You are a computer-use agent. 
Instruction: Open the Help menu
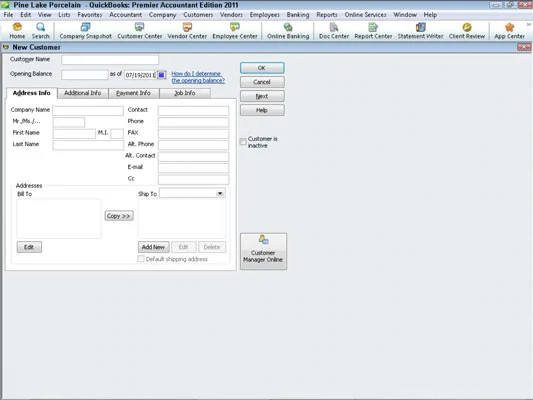point(430,15)
